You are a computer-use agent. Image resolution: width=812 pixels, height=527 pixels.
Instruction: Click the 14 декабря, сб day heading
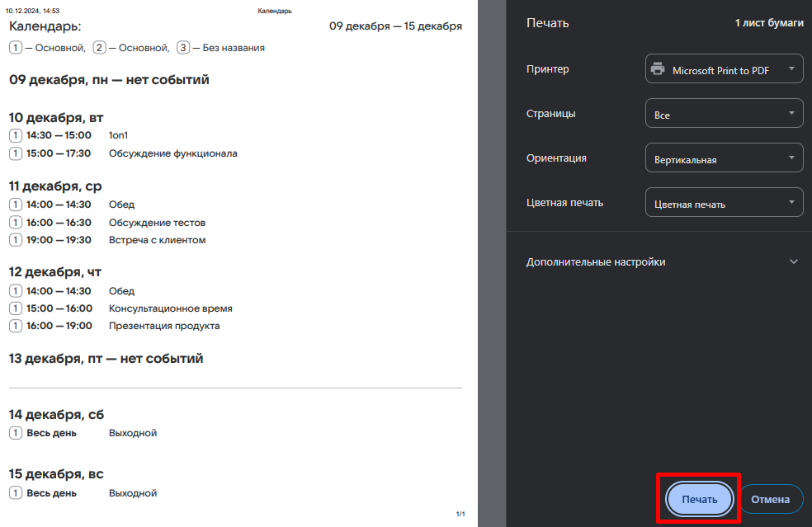pos(57,414)
